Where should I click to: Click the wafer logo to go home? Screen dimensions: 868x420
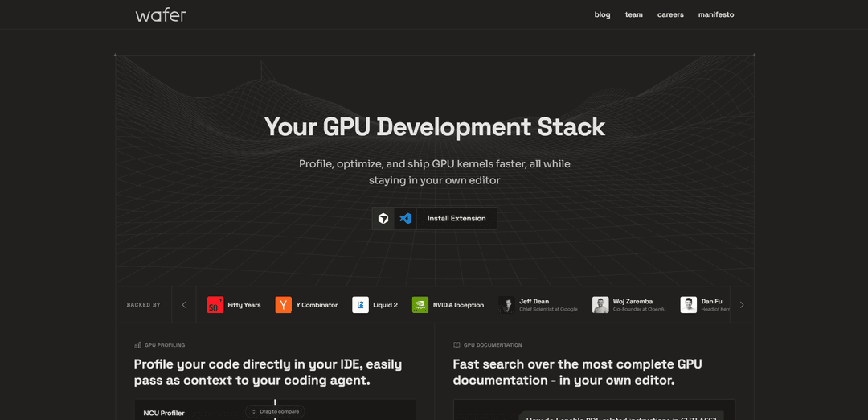pos(161,14)
